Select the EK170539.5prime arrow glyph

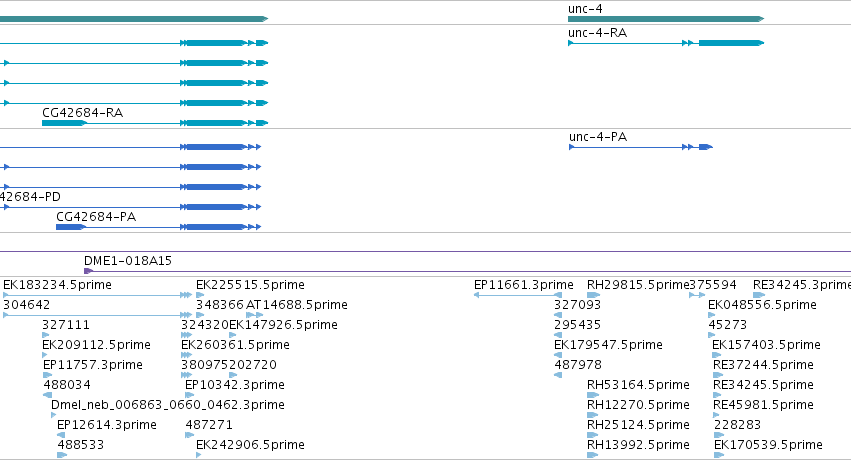[x=719, y=455]
